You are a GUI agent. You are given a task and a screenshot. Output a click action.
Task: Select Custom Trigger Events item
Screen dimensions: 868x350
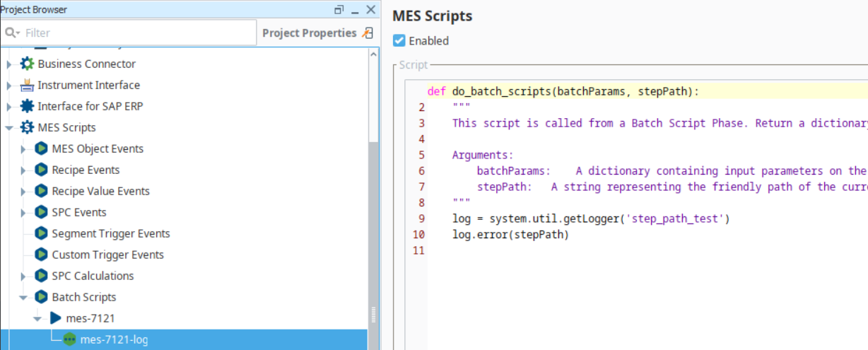pyautogui.click(x=107, y=255)
